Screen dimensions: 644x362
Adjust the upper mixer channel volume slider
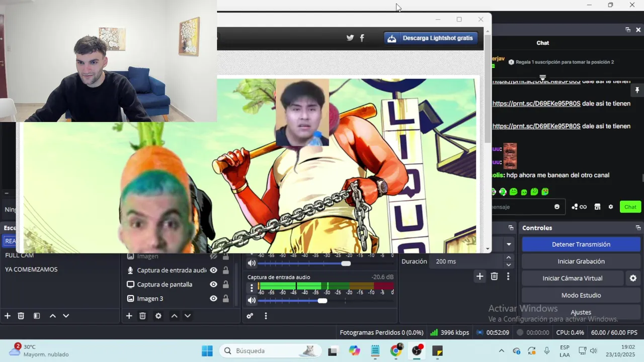tap(346, 263)
